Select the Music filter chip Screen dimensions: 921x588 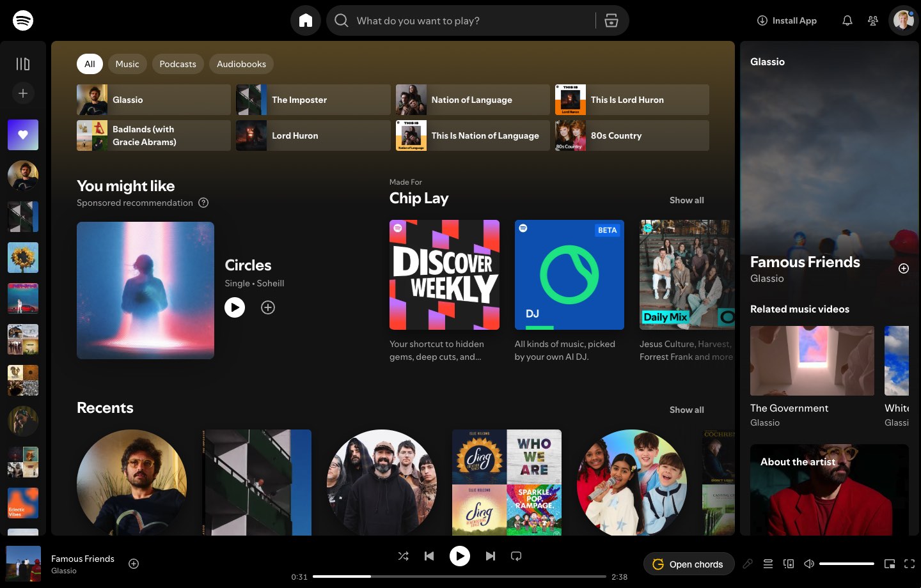point(127,64)
